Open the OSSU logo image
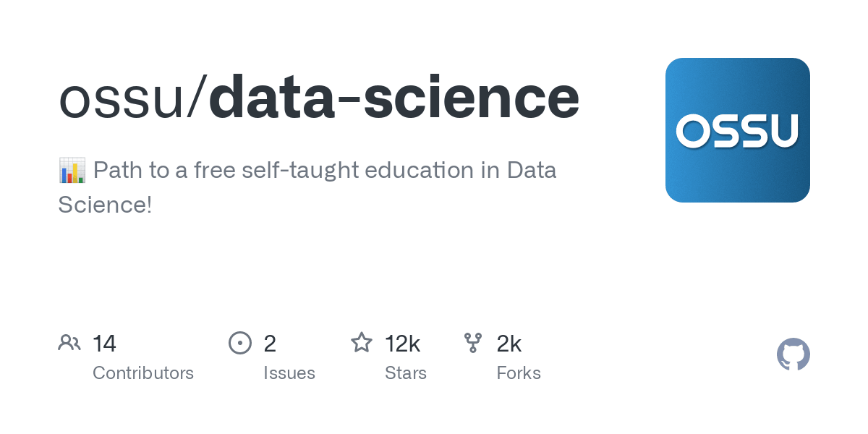Screen dimensions: 868x434 point(737,130)
